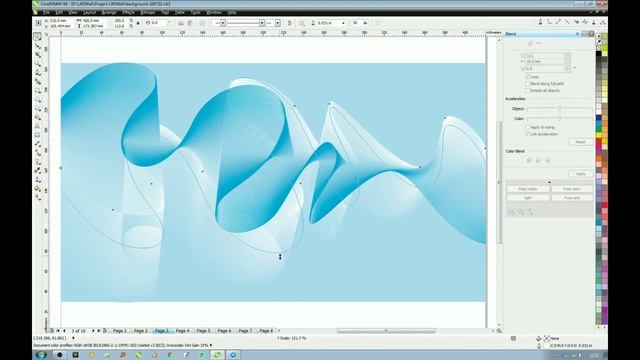Open the File menu

point(47,13)
